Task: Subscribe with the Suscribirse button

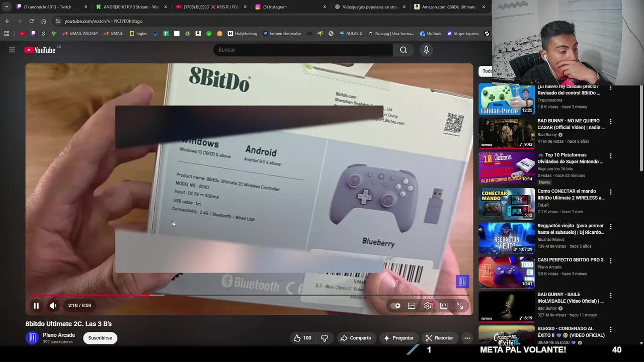Action: tap(100, 338)
